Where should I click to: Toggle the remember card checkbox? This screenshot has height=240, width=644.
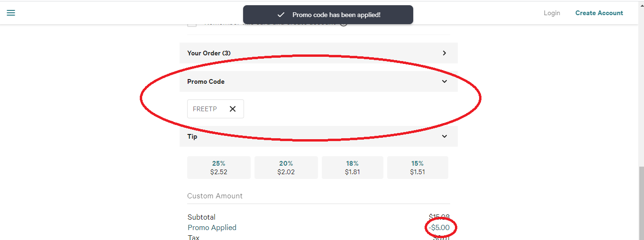[192, 24]
